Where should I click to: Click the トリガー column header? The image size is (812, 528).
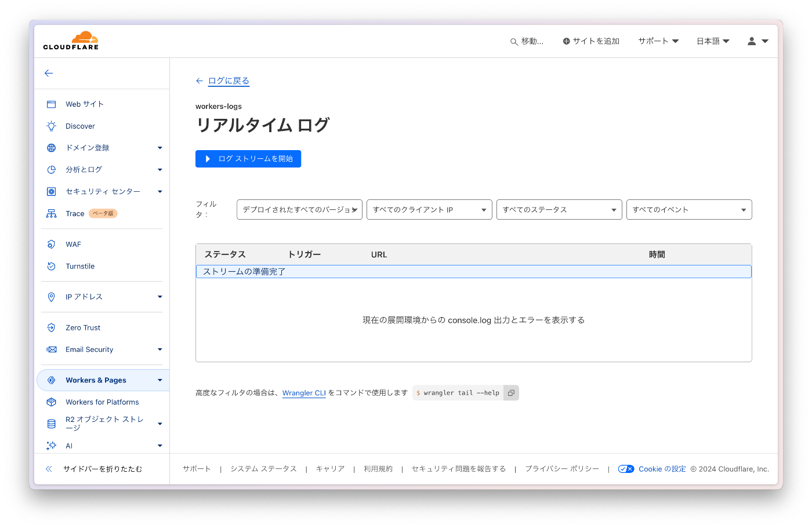(x=304, y=254)
